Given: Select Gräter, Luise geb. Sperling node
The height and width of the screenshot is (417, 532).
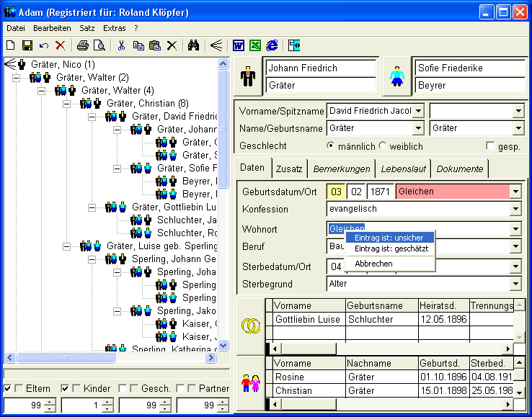Looking at the screenshot, I should pos(161,246).
